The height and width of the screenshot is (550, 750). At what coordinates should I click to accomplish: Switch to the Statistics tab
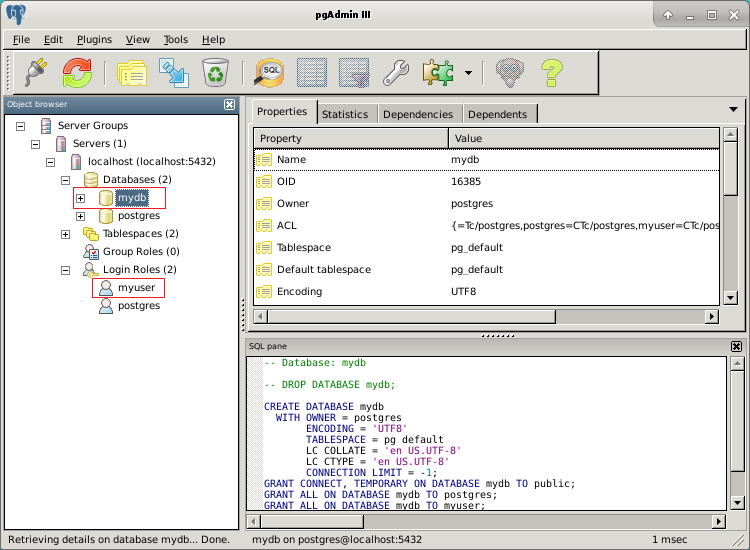coord(345,114)
